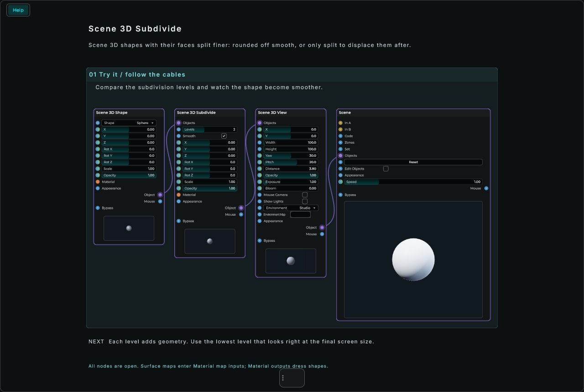Click the Object output port of Scene 3D Shape
This screenshot has height=392, width=584.
click(160, 195)
